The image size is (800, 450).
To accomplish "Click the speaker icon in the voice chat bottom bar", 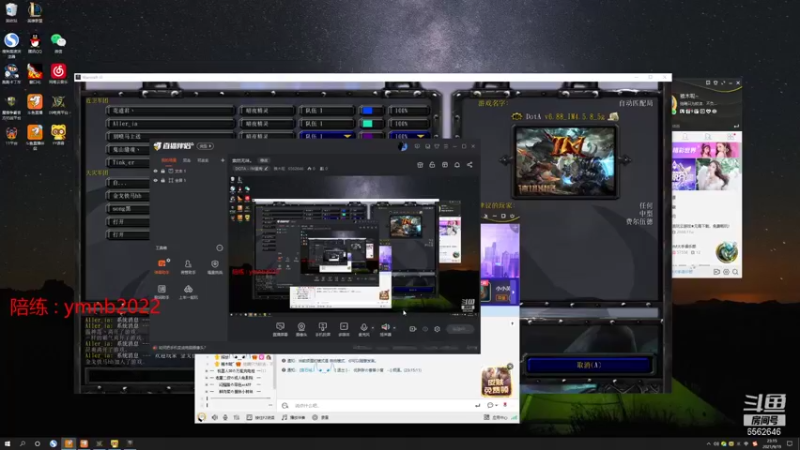I will (x=215, y=417).
